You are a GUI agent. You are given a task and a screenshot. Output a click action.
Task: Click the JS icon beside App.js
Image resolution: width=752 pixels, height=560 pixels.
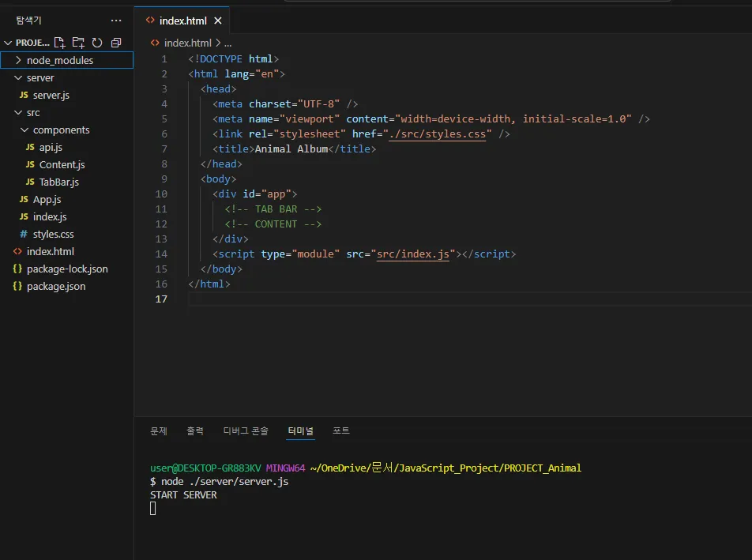pos(24,199)
